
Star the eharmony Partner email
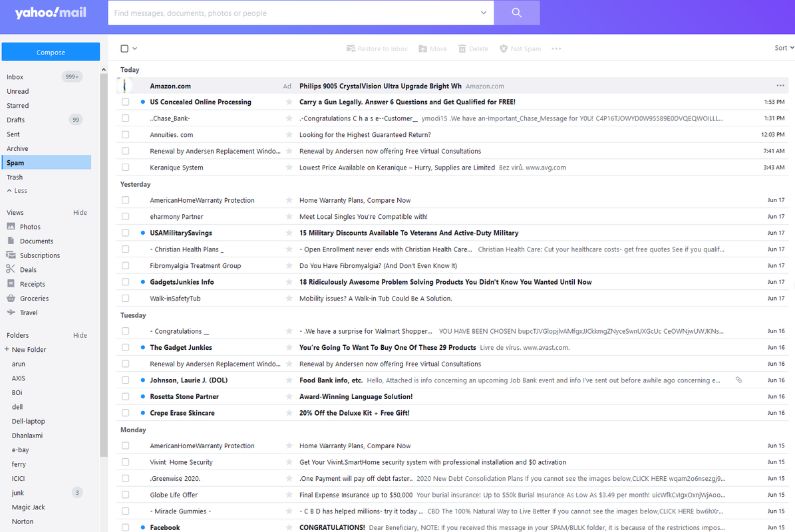point(289,216)
